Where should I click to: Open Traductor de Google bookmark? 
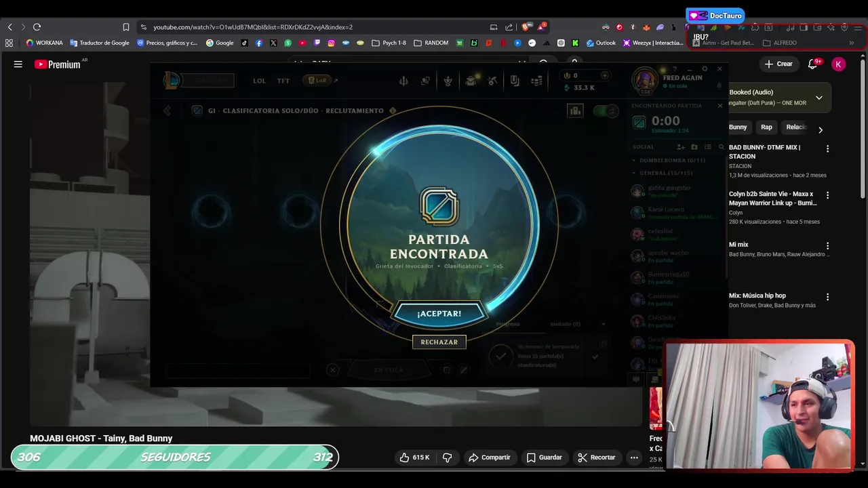click(100, 43)
